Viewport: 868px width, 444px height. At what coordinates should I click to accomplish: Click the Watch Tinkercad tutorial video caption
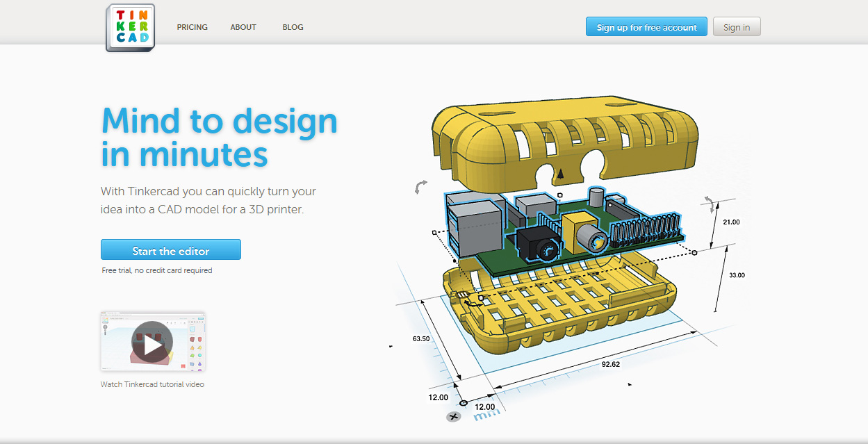152,384
